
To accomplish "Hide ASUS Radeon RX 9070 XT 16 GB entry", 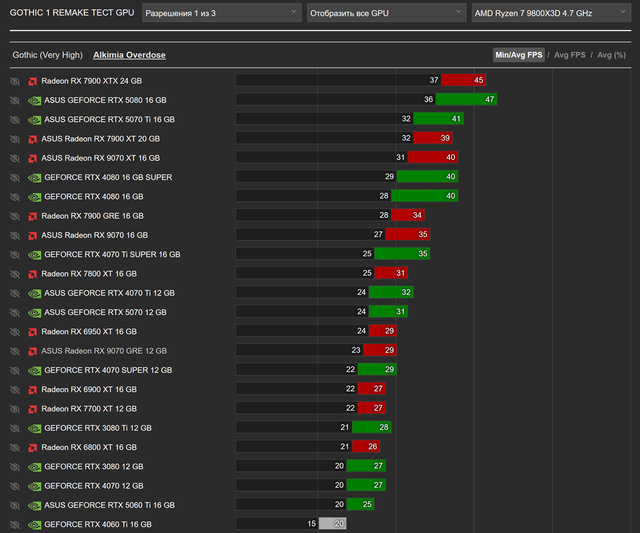I will 15,158.
